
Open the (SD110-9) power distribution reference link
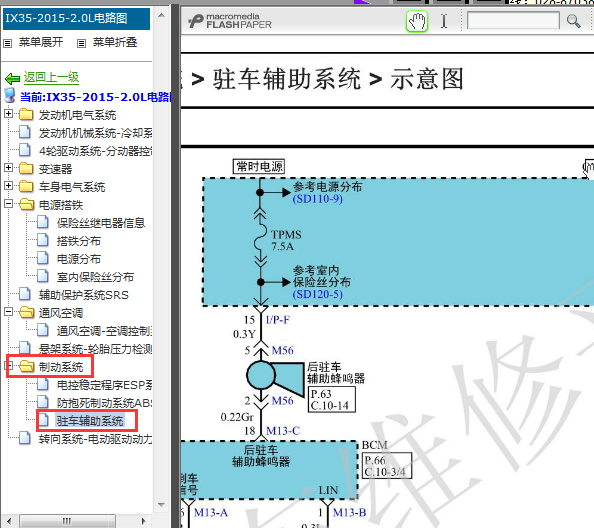[x=317, y=199]
